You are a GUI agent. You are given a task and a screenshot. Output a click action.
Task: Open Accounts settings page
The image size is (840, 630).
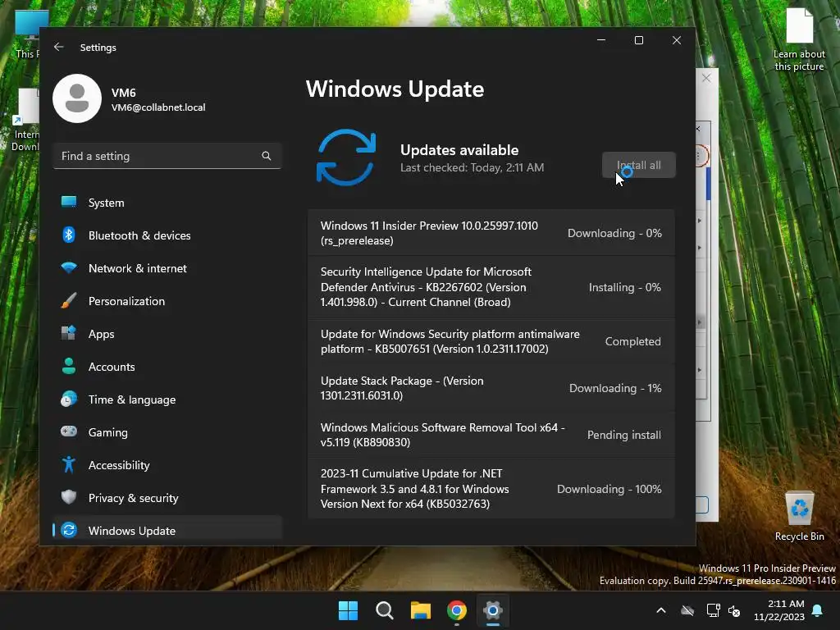pos(167,367)
